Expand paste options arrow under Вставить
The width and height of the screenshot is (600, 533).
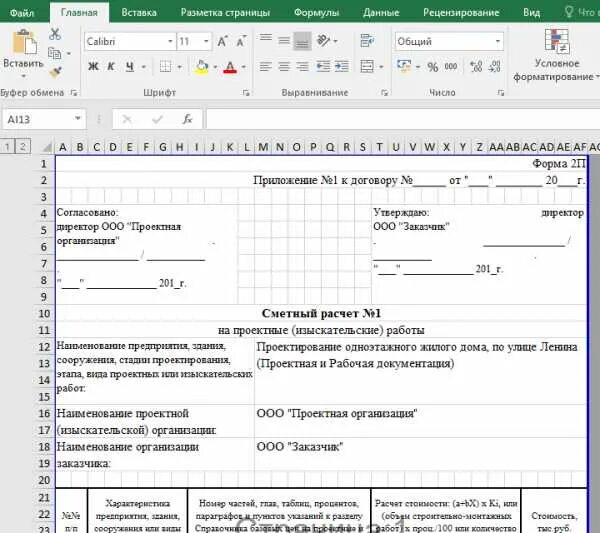pyautogui.click(x=24, y=76)
